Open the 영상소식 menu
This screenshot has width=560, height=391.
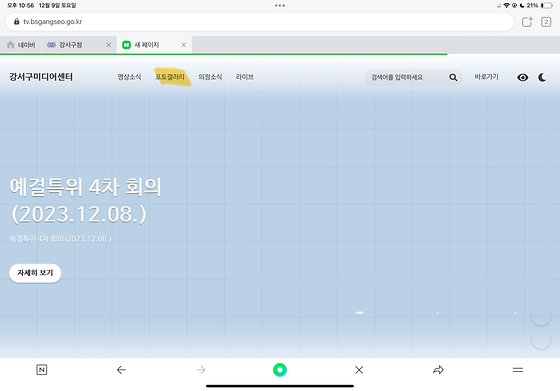pos(129,77)
